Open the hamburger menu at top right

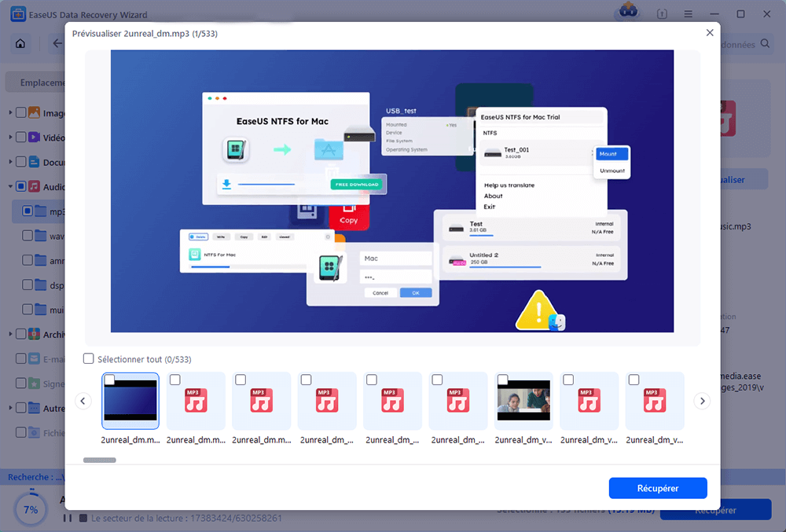pyautogui.click(x=688, y=13)
